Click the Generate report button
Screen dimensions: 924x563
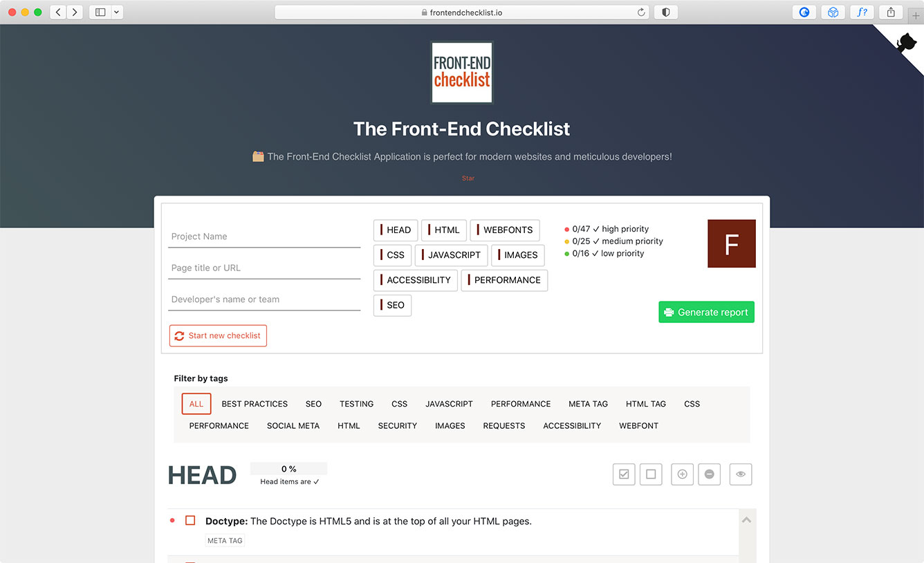click(x=706, y=312)
